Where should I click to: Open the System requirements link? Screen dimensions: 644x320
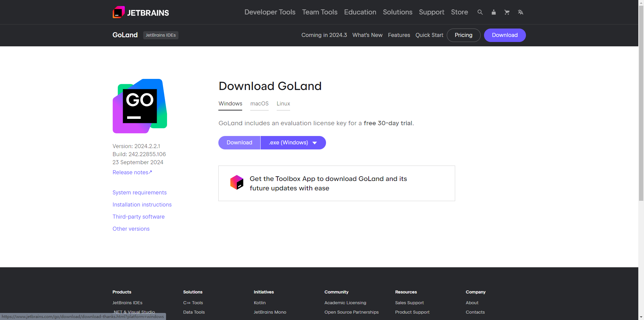[140, 192]
